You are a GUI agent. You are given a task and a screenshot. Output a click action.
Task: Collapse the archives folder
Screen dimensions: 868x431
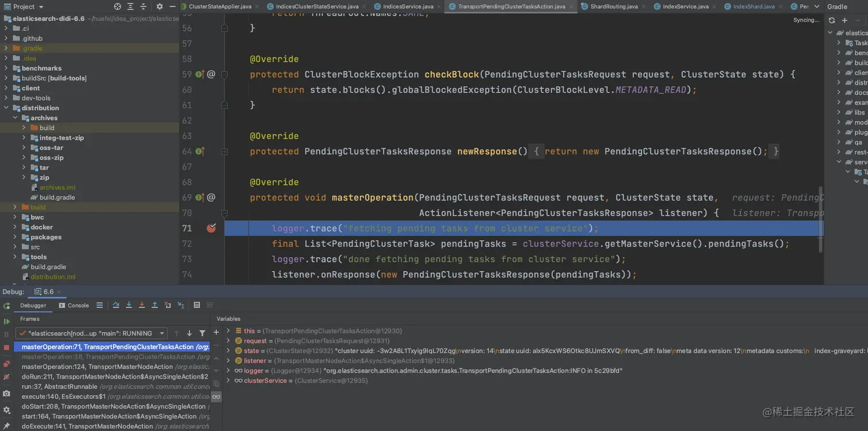[x=15, y=118]
